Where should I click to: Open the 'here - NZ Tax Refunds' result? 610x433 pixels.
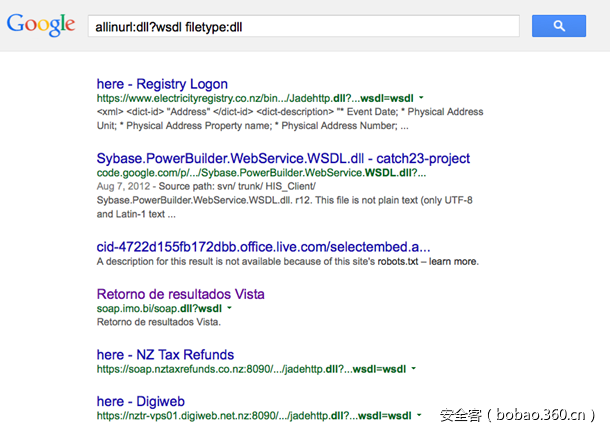click(165, 355)
